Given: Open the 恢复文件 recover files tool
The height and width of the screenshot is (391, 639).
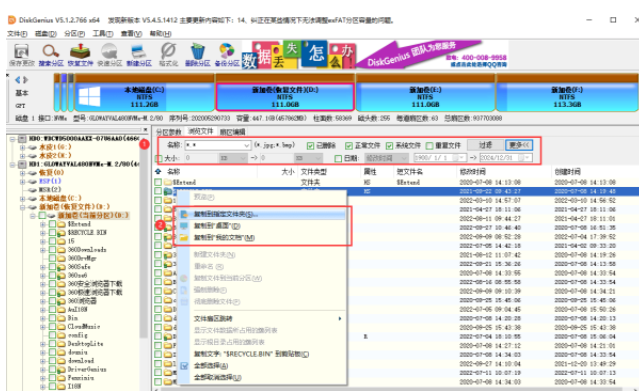Looking at the screenshot, I should coord(80,55).
